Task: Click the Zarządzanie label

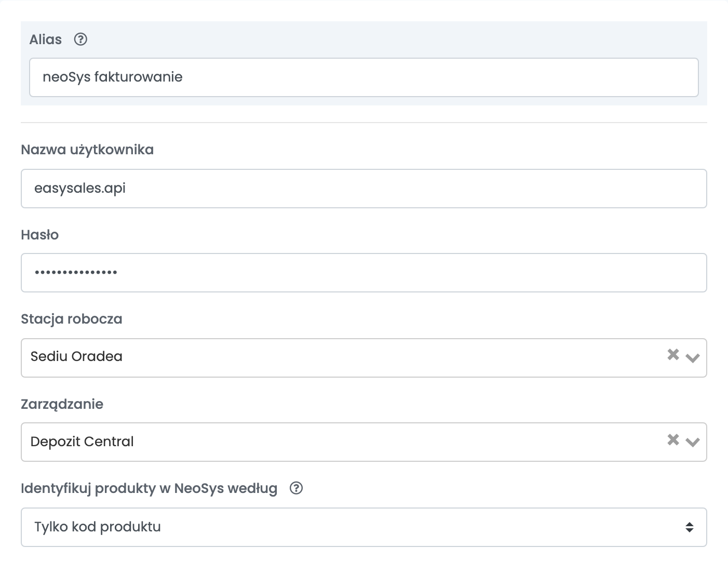Action: point(62,404)
